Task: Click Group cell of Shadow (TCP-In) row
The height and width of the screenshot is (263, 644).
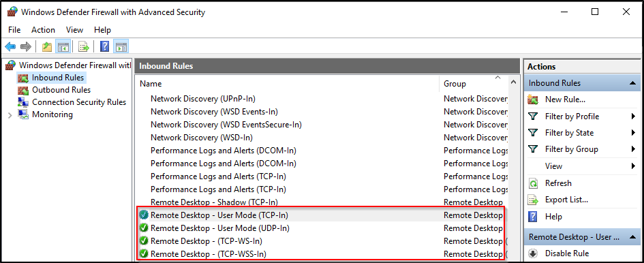Action: pyautogui.click(x=473, y=202)
